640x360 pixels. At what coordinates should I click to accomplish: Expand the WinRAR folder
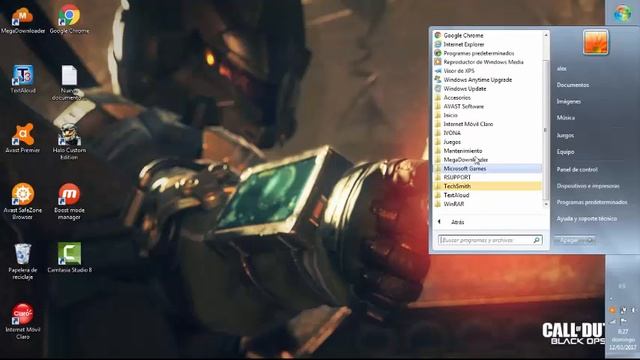click(x=488, y=204)
